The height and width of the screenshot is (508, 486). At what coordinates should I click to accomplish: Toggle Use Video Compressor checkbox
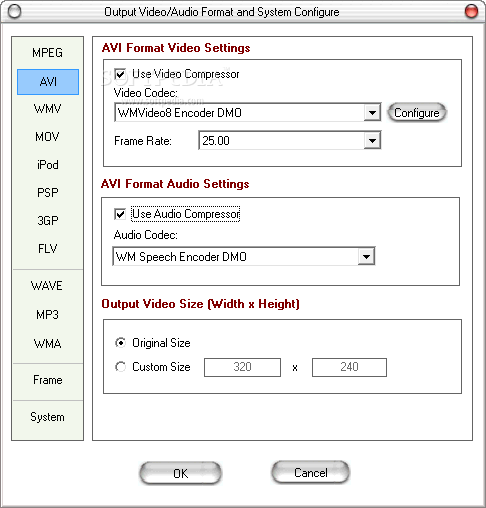click(x=120, y=74)
